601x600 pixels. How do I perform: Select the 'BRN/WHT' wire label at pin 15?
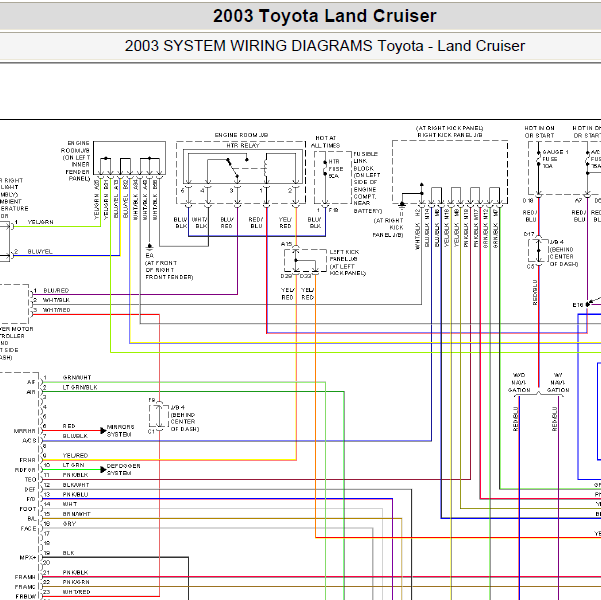77,514
